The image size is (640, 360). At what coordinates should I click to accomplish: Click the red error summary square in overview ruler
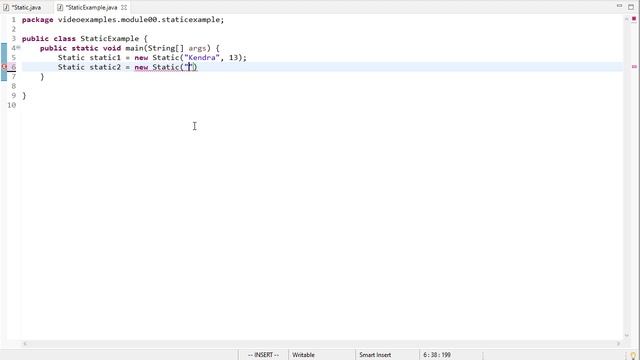click(634, 19)
